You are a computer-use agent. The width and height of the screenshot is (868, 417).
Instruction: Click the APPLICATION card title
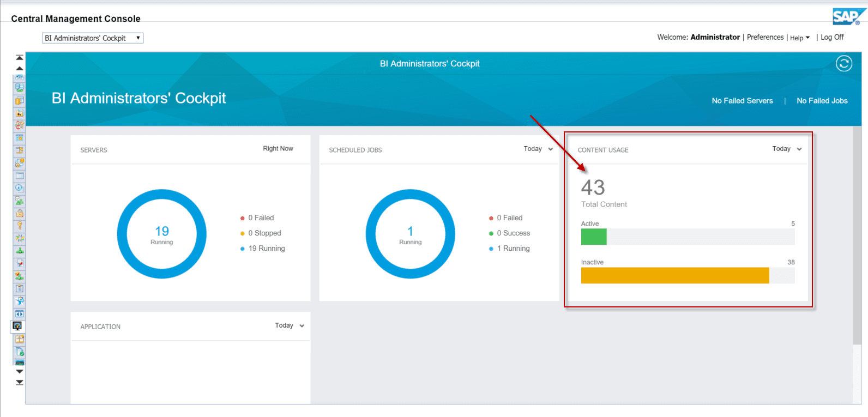point(100,327)
